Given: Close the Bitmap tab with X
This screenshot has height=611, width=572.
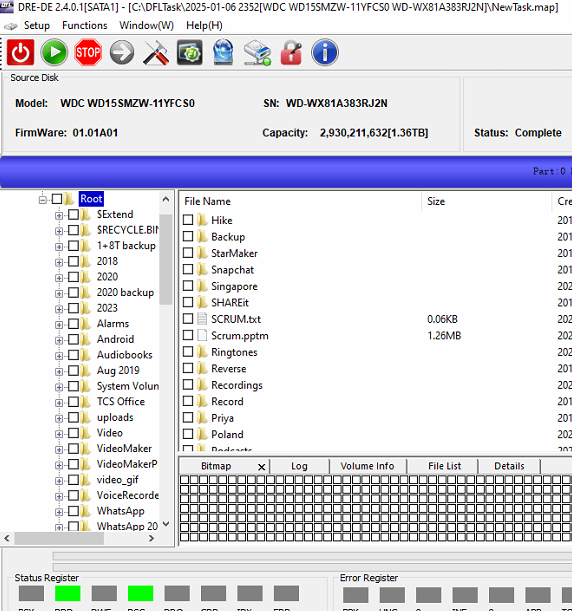Looking at the screenshot, I should pos(261,467).
